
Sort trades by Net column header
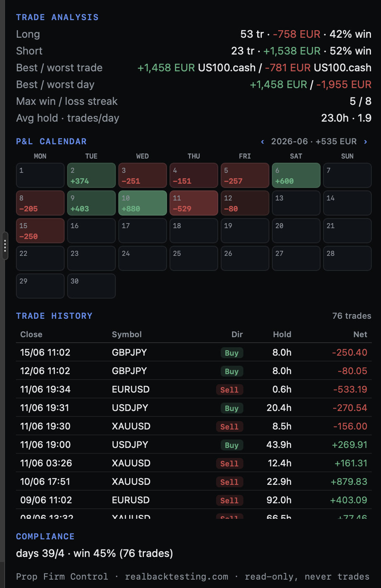coord(360,334)
